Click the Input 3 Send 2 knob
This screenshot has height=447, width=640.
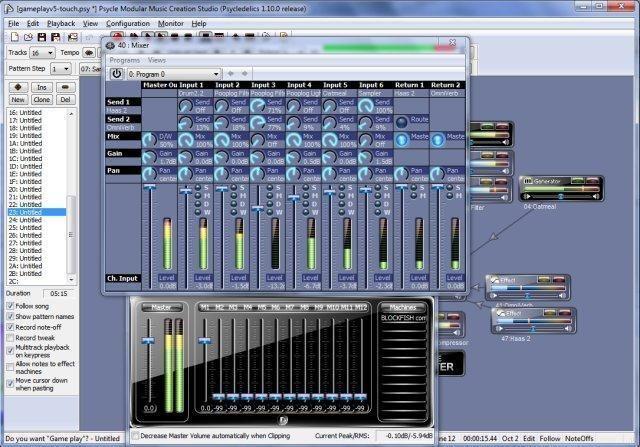click(258, 123)
